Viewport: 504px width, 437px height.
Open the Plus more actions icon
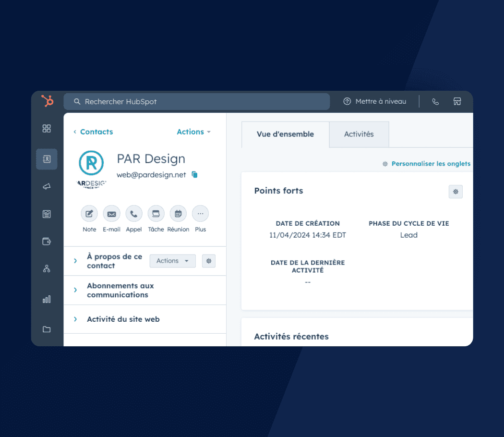pos(200,214)
